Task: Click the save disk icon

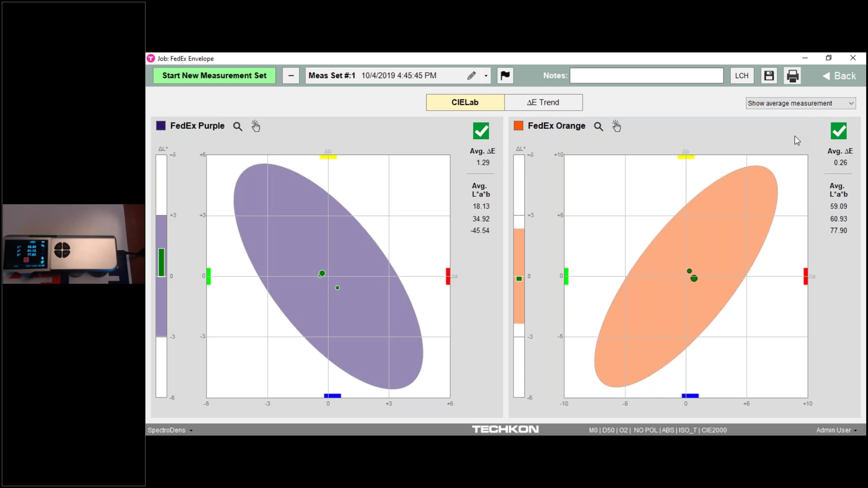Action: (x=769, y=76)
